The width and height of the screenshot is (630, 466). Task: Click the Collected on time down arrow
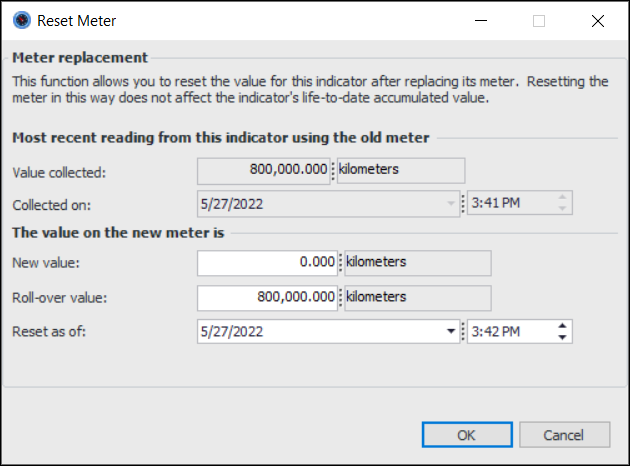coord(562,208)
